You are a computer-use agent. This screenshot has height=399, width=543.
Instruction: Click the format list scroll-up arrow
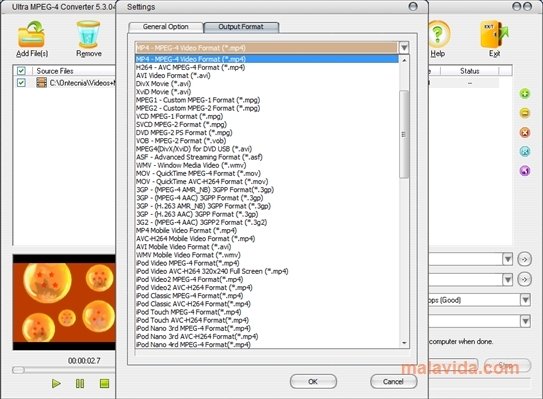click(x=404, y=60)
